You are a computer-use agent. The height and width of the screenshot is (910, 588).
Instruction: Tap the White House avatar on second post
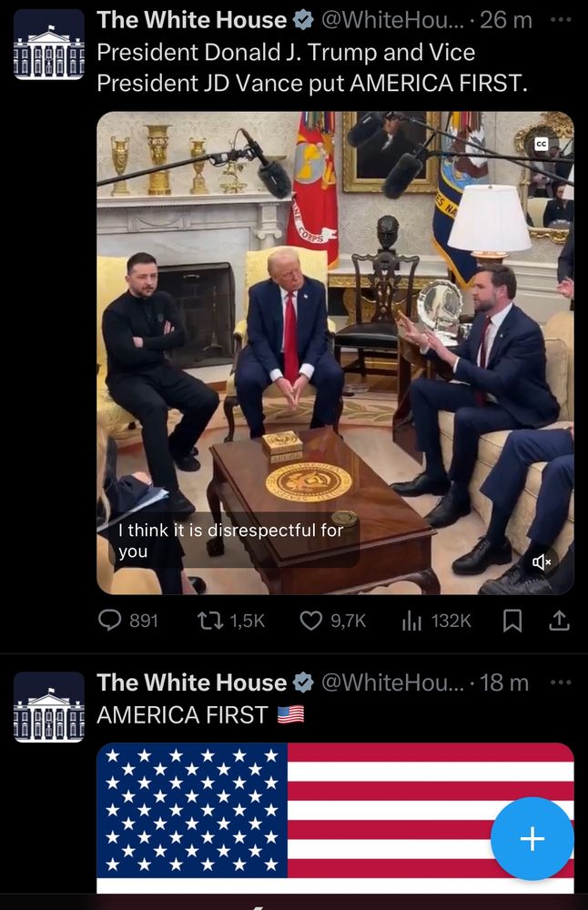point(49,707)
